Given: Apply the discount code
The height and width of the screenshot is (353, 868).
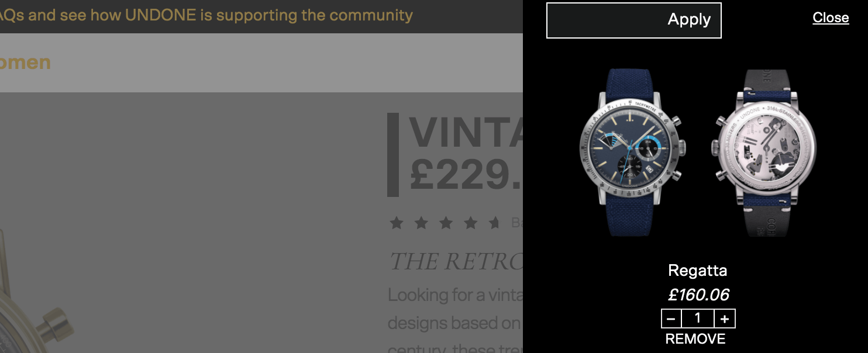Looking at the screenshot, I should pyautogui.click(x=689, y=20).
